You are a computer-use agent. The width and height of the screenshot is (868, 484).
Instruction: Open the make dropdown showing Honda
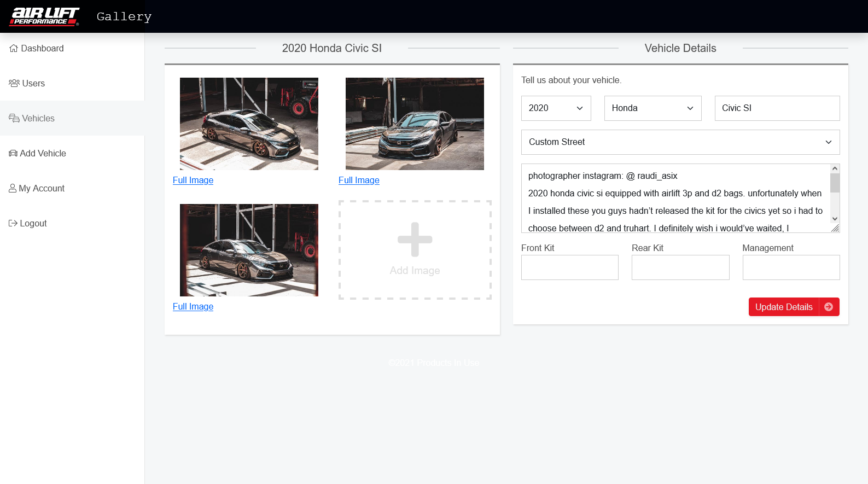653,108
